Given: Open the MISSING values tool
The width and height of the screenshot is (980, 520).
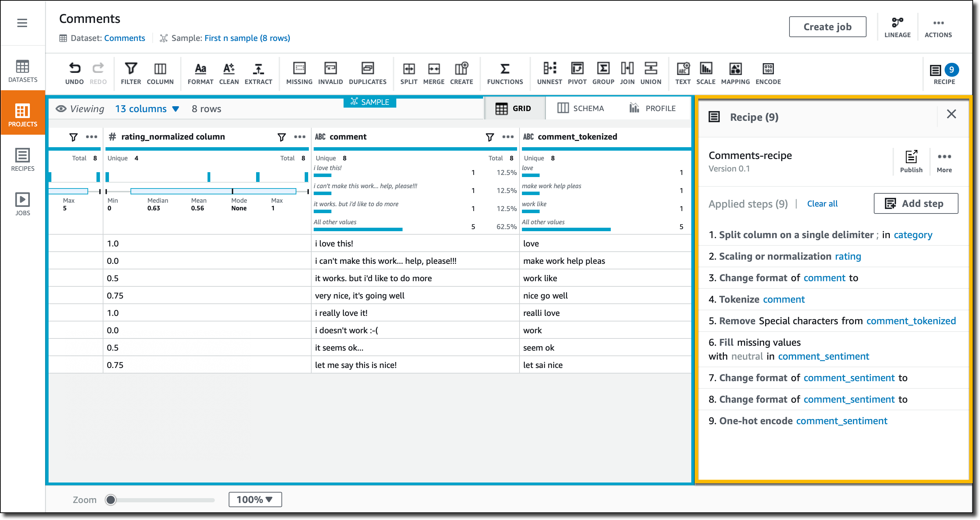Looking at the screenshot, I should point(299,73).
